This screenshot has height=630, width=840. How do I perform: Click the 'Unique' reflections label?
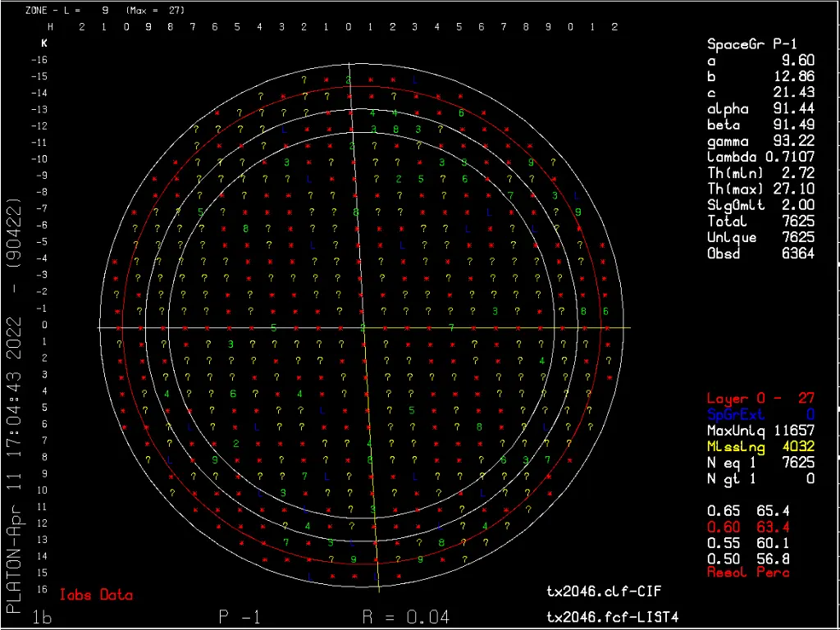pos(732,237)
